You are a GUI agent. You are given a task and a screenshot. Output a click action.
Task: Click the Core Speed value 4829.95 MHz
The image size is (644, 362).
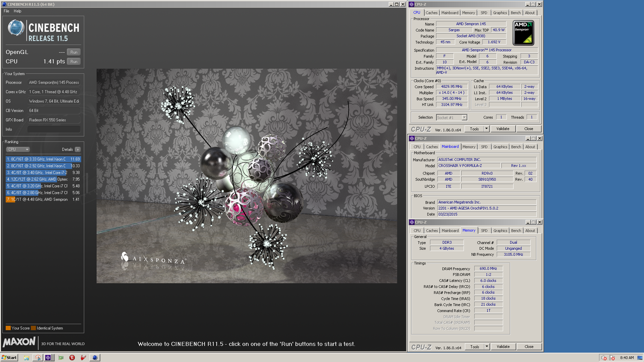tap(451, 86)
